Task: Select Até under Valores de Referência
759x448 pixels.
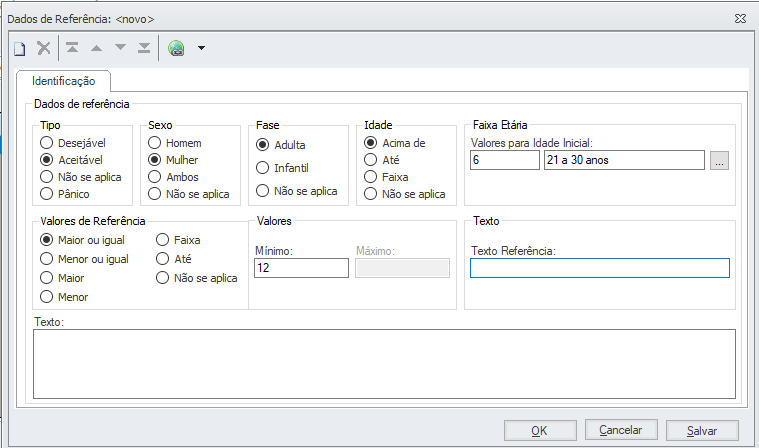Action: [174, 259]
